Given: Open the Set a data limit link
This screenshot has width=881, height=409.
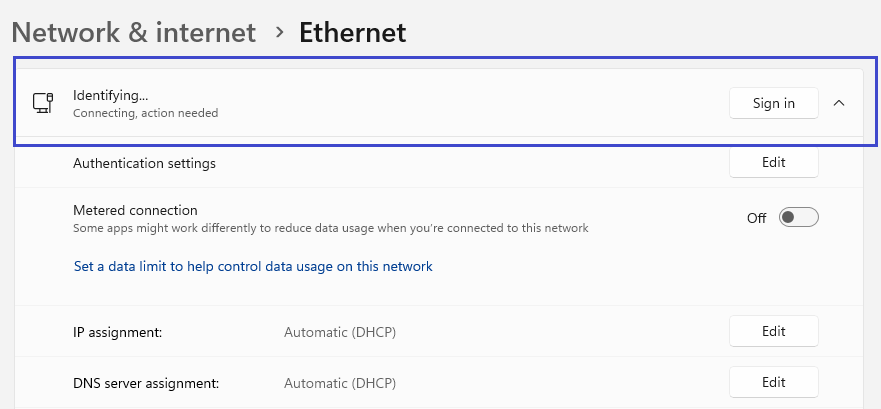Looking at the screenshot, I should 253,267.
